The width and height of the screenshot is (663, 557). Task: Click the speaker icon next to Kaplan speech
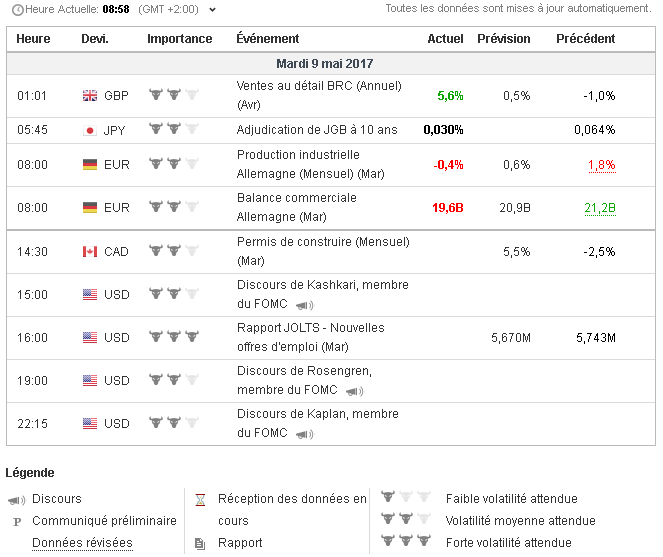click(304, 434)
